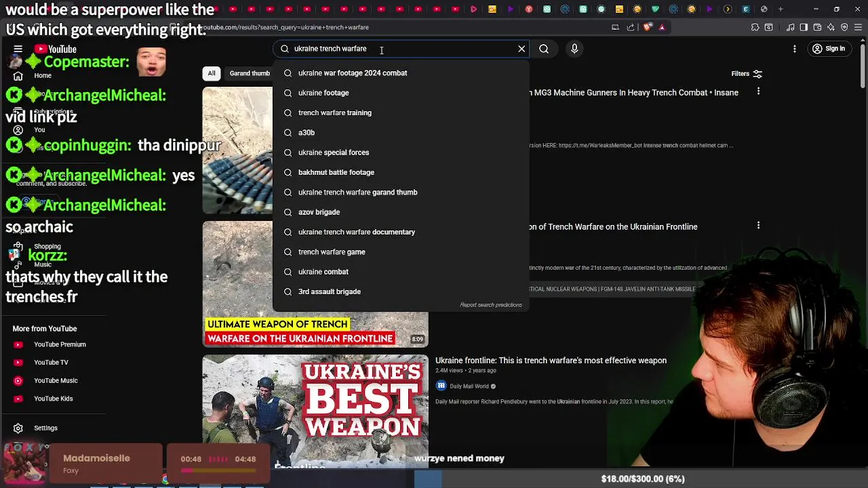Open the Brave Wallet icon
868x488 pixels.
pyautogui.click(x=817, y=27)
